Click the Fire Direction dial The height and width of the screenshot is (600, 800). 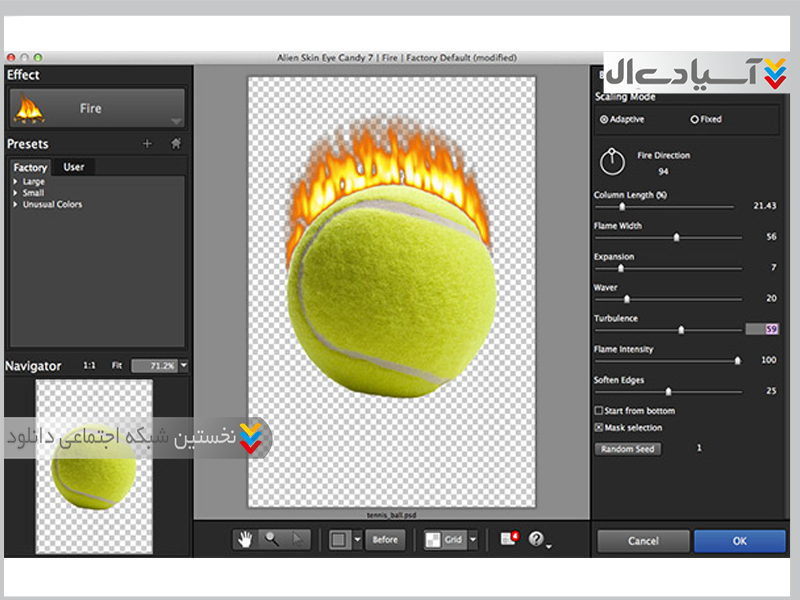pos(611,160)
